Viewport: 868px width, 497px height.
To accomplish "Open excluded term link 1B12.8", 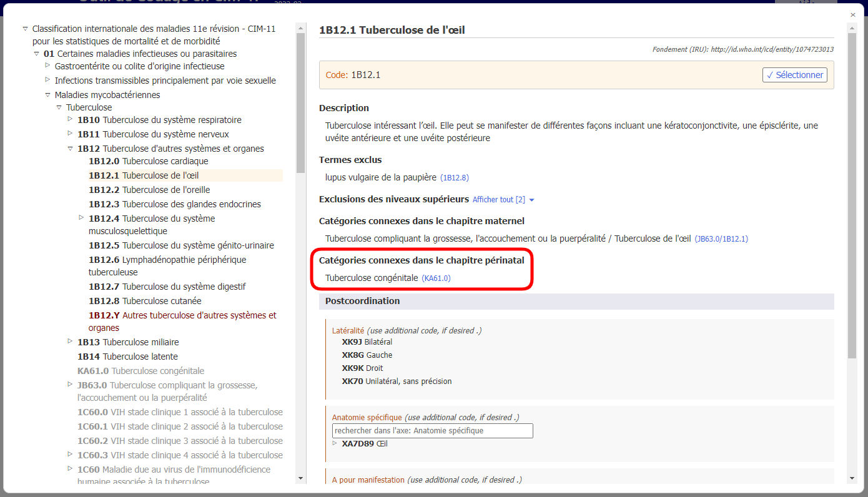I will coord(455,178).
